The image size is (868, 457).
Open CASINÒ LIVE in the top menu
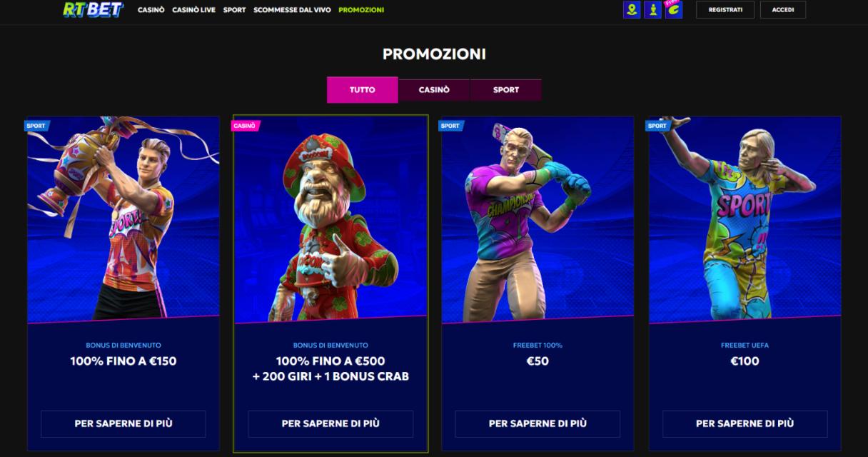coord(193,10)
